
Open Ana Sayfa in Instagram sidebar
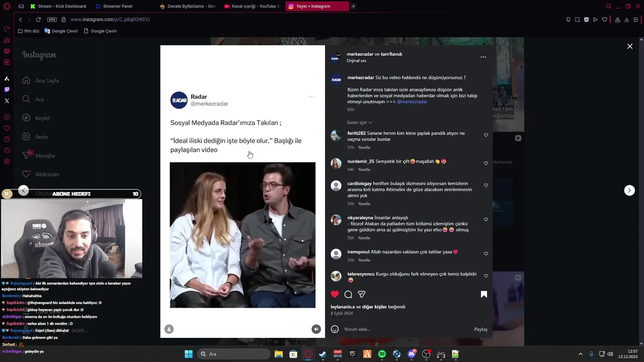[x=40, y=80]
